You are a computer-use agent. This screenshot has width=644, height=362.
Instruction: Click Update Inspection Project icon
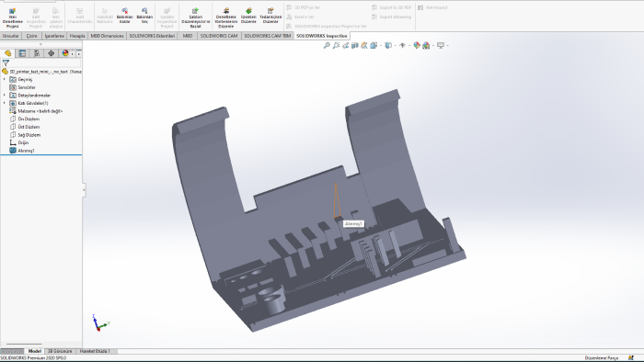tap(167, 11)
